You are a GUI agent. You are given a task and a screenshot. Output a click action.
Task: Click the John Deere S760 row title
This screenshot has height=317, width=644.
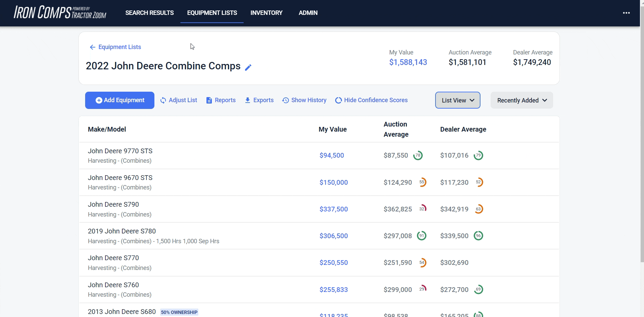pyautogui.click(x=113, y=285)
